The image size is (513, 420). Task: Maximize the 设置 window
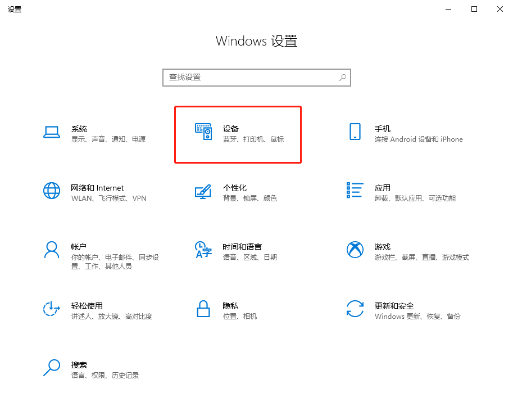[x=474, y=9]
